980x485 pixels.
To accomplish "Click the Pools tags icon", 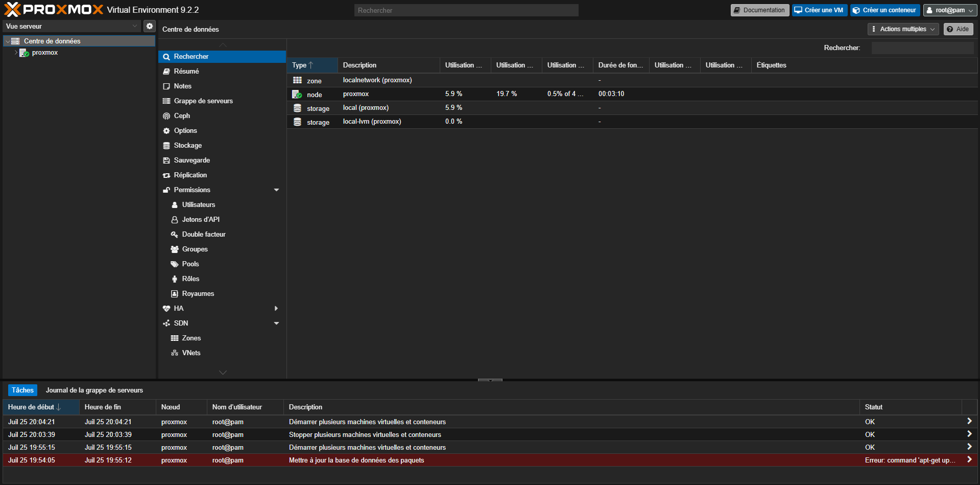I will tap(175, 264).
